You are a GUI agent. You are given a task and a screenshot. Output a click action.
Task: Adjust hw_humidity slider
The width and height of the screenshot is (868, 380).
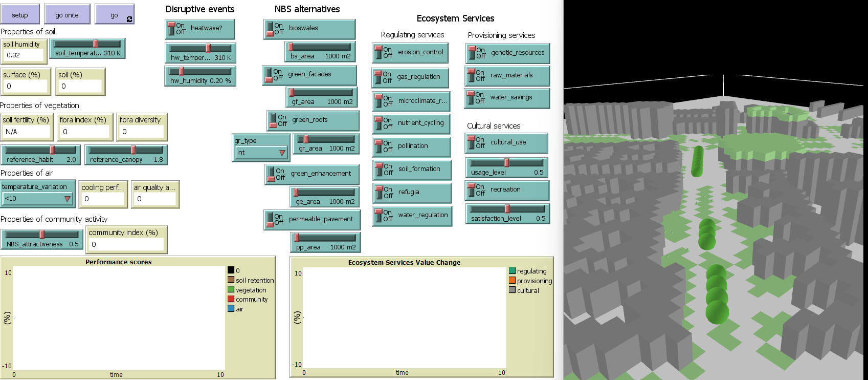click(200, 76)
